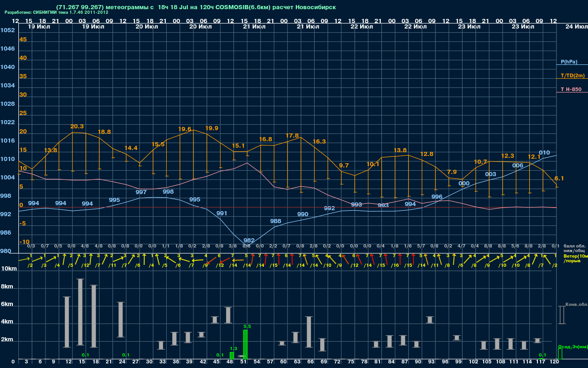Click the pressure label 988
The height and width of the screenshot is (368, 588).
click(276, 221)
